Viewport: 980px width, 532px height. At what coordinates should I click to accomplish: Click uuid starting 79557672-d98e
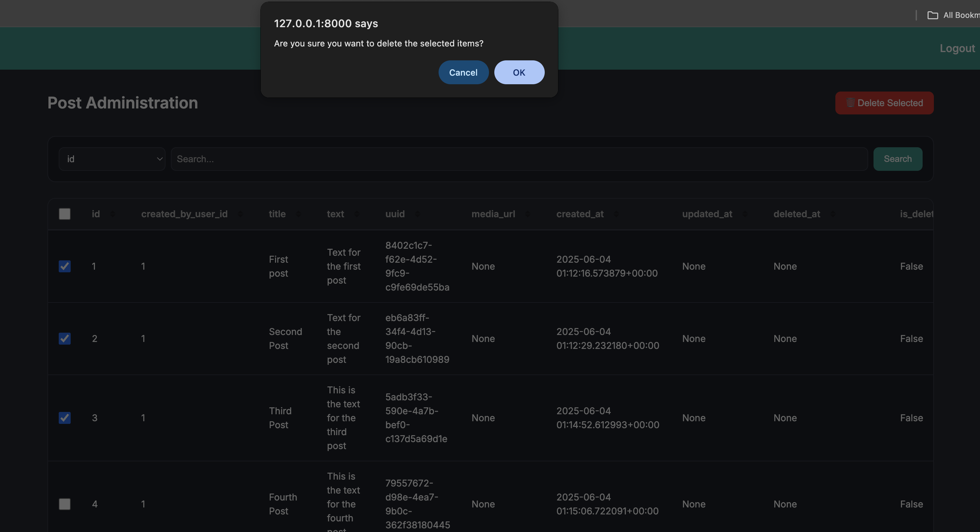(x=418, y=504)
